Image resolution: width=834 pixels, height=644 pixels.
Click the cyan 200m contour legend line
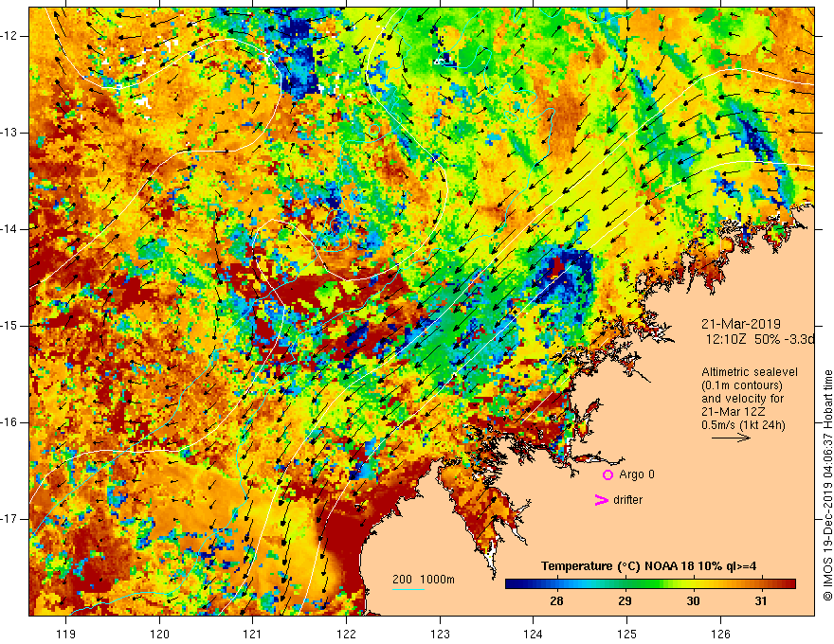tap(408, 589)
